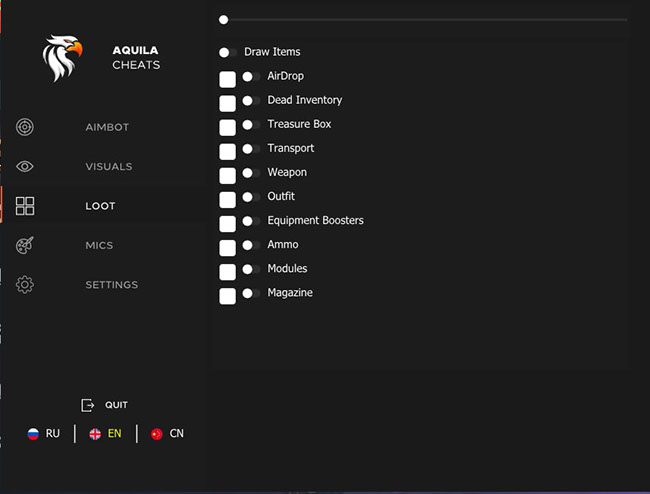
Task: Click the Visuals eye icon
Action: pyautogui.click(x=25, y=167)
